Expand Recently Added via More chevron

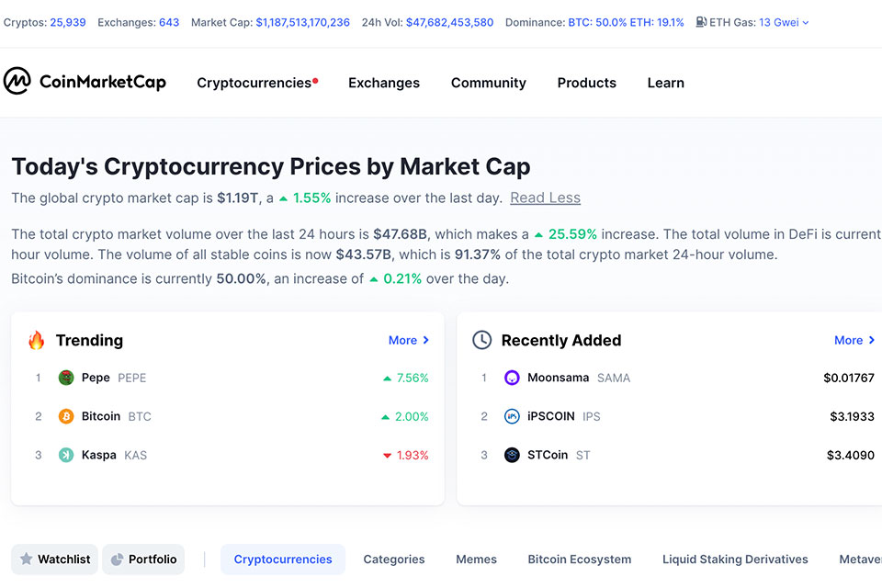[x=854, y=340]
